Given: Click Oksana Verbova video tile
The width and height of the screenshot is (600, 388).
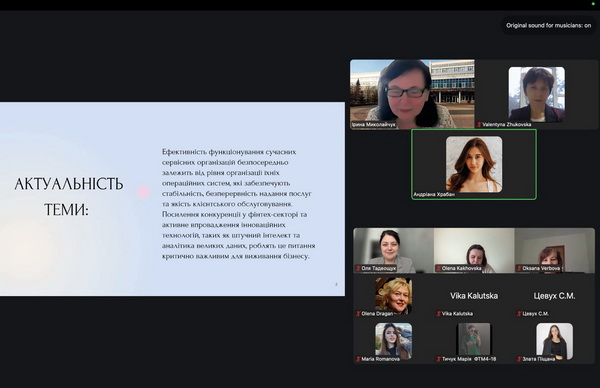Looking at the screenshot, I should (x=554, y=251).
